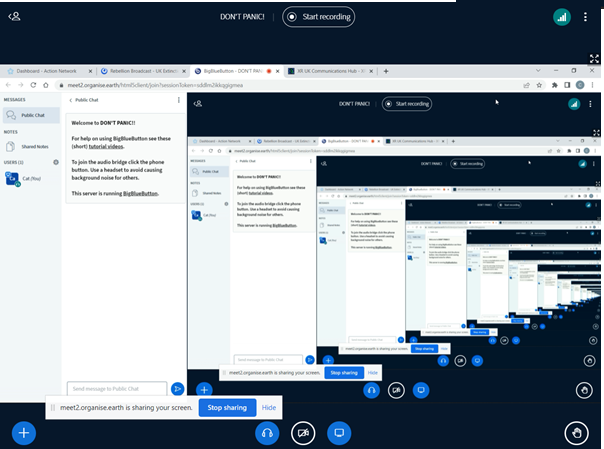This screenshot has height=449, width=604.
Task: Go back in the top browser toolbar
Action: pyautogui.click(x=8, y=85)
